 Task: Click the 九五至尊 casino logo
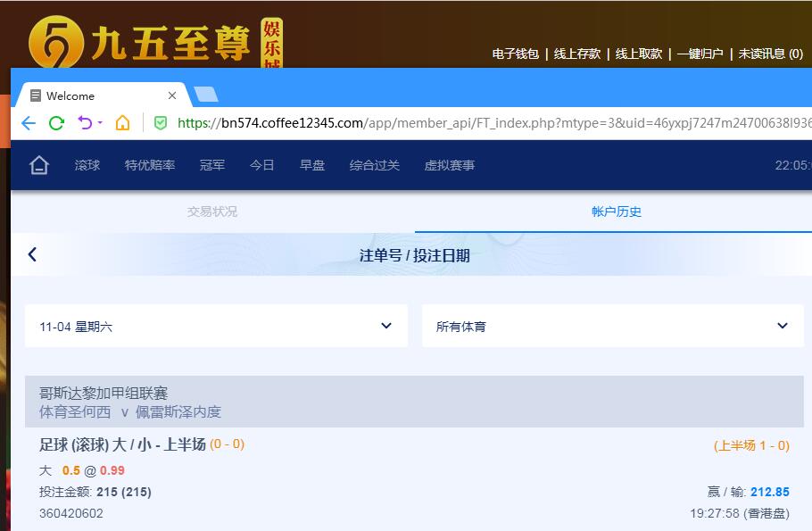[155, 43]
